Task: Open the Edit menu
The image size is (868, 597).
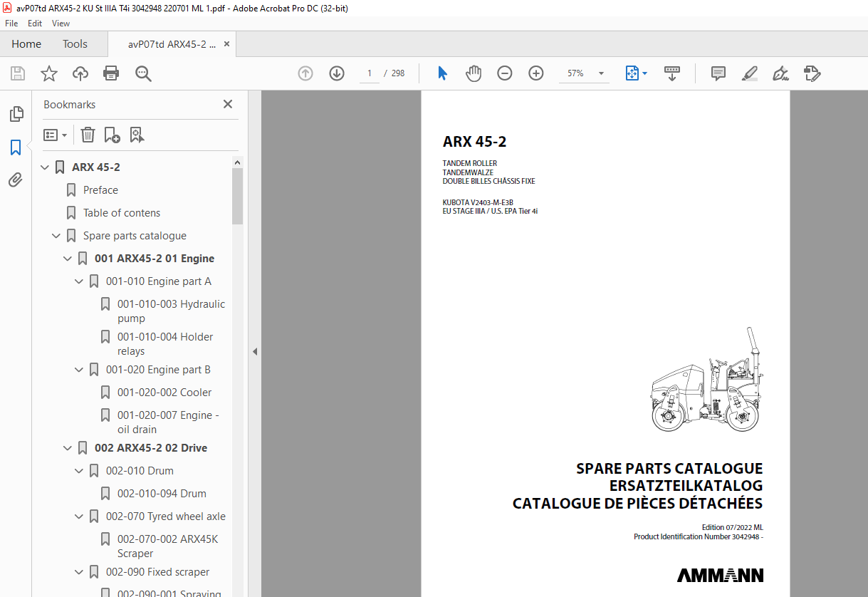Action: [x=35, y=24]
